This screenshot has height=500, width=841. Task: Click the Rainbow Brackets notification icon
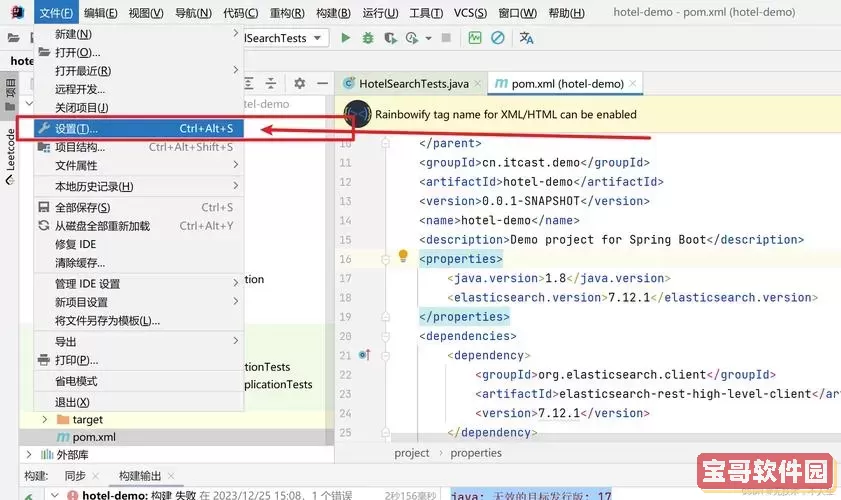click(357, 114)
